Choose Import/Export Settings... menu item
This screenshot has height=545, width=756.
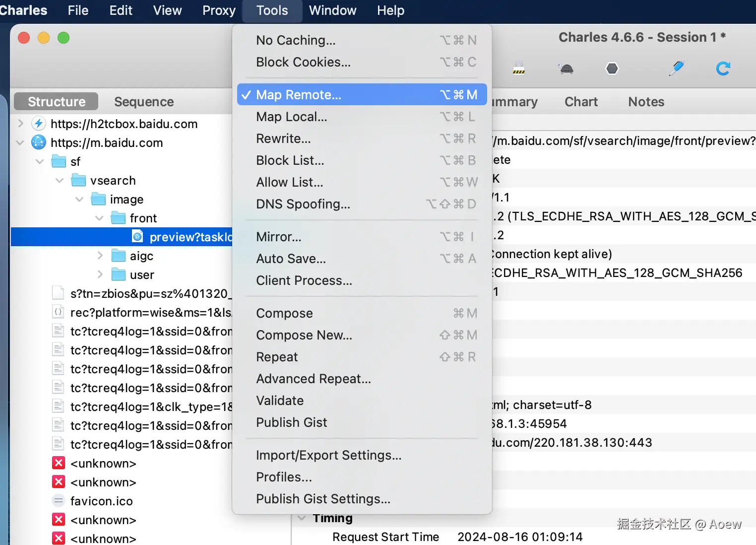click(362, 455)
